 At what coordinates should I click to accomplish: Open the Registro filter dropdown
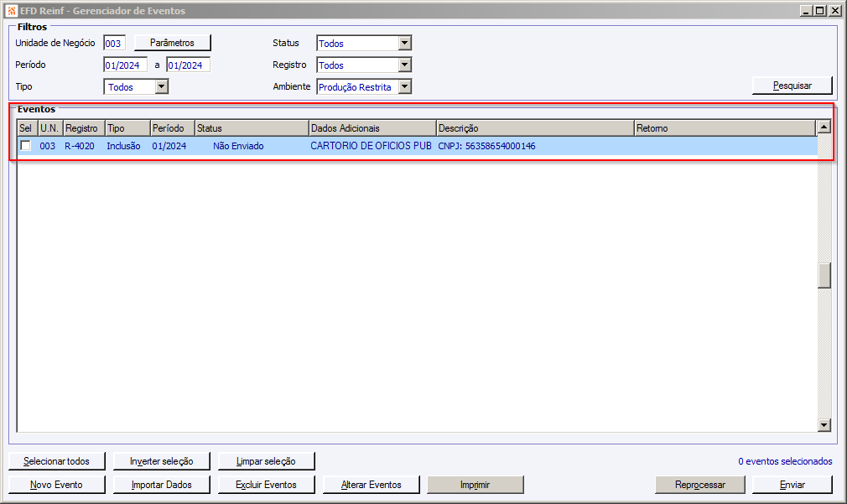(404, 65)
